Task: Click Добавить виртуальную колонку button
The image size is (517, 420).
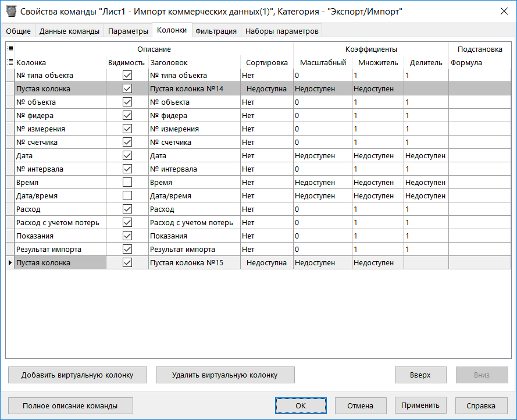Action: pyautogui.click(x=77, y=375)
